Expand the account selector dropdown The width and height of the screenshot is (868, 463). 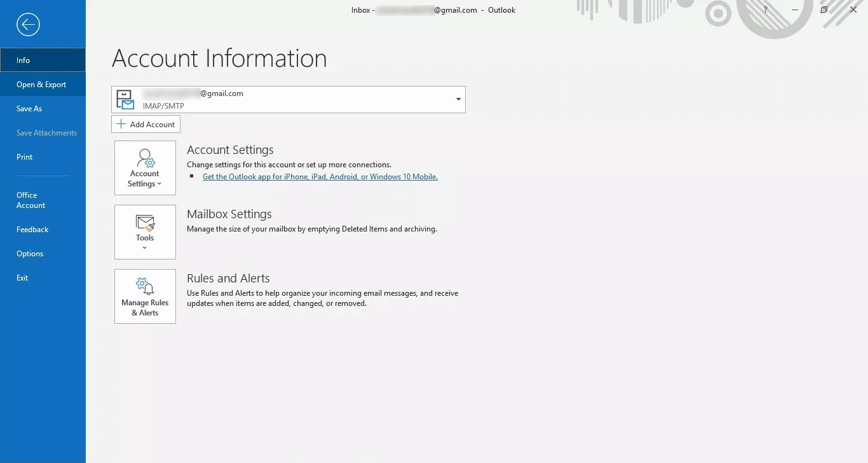(x=458, y=100)
